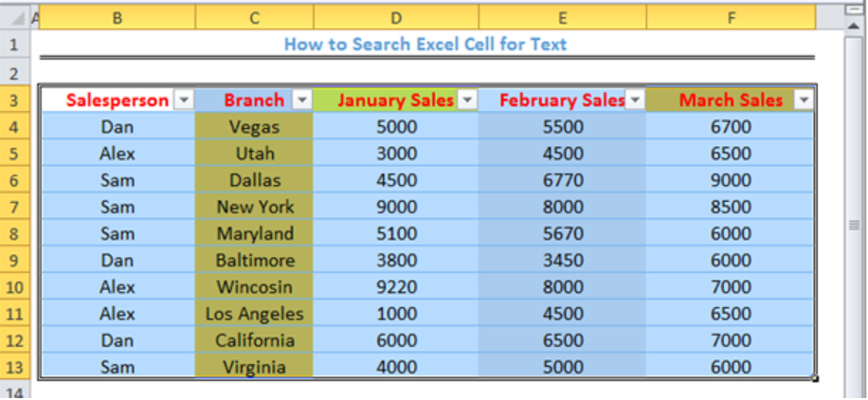Expand the March Sales filter arrow

[x=804, y=100]
